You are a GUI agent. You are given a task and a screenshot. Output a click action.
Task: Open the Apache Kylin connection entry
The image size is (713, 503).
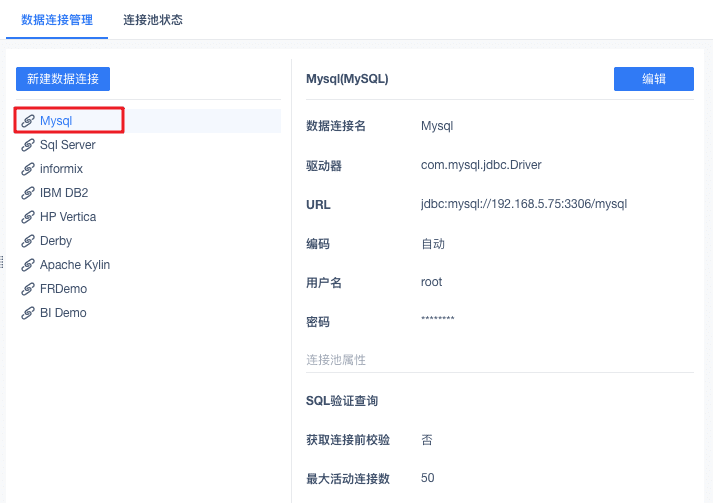pyautogui.click(x=75, y=265)
